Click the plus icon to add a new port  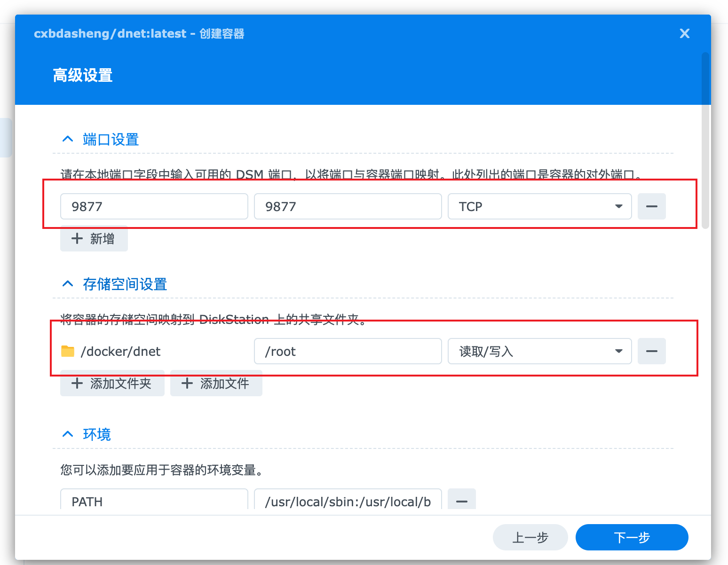77,238
